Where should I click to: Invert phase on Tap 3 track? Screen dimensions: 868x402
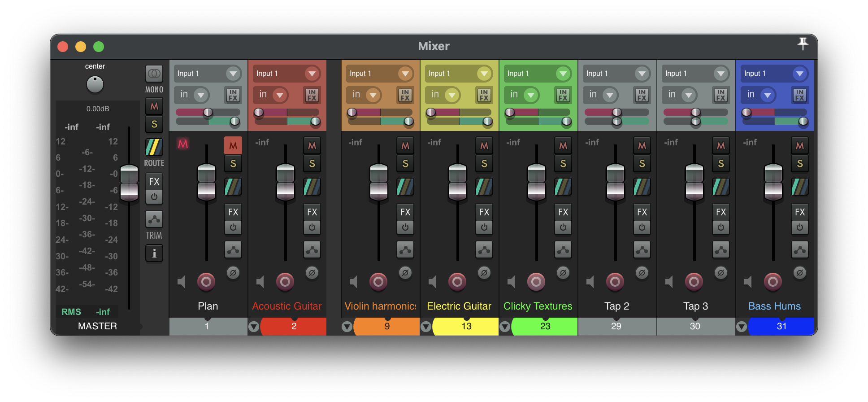click(x=721, y=272)
